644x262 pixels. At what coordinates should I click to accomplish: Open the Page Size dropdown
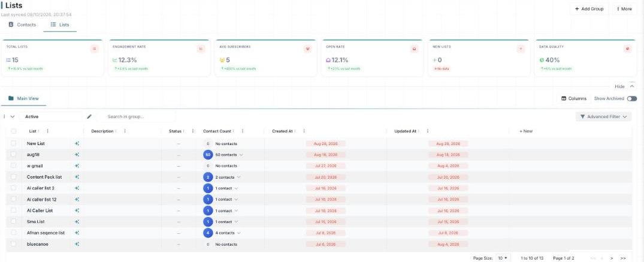(503, 258)
